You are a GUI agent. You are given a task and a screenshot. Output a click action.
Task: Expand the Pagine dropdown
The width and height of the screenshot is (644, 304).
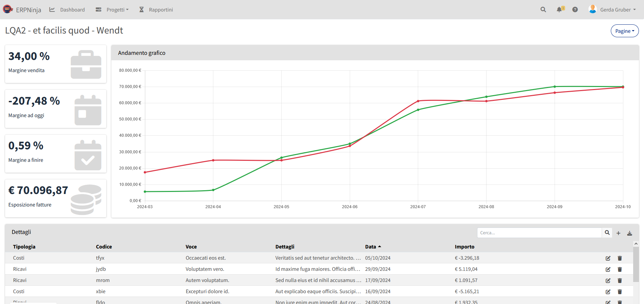(x=625, y=31)
